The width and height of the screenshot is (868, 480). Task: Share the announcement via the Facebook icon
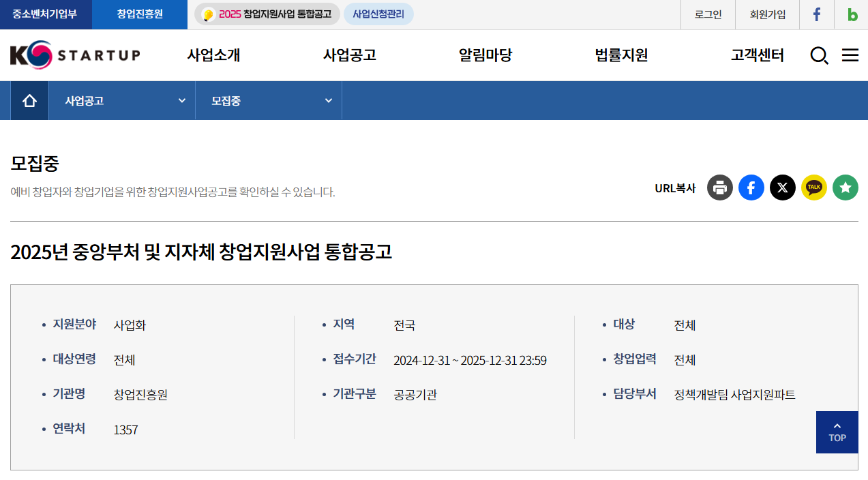tap(751, 187)
